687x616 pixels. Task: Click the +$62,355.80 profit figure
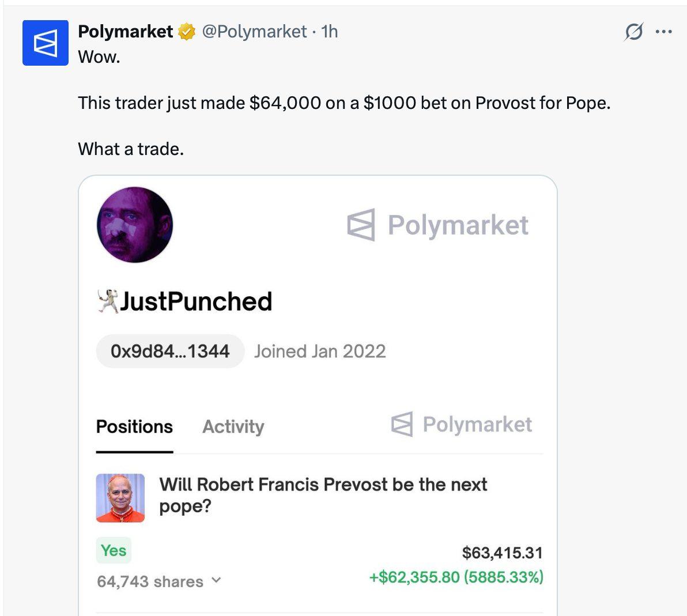pos(414,577)
